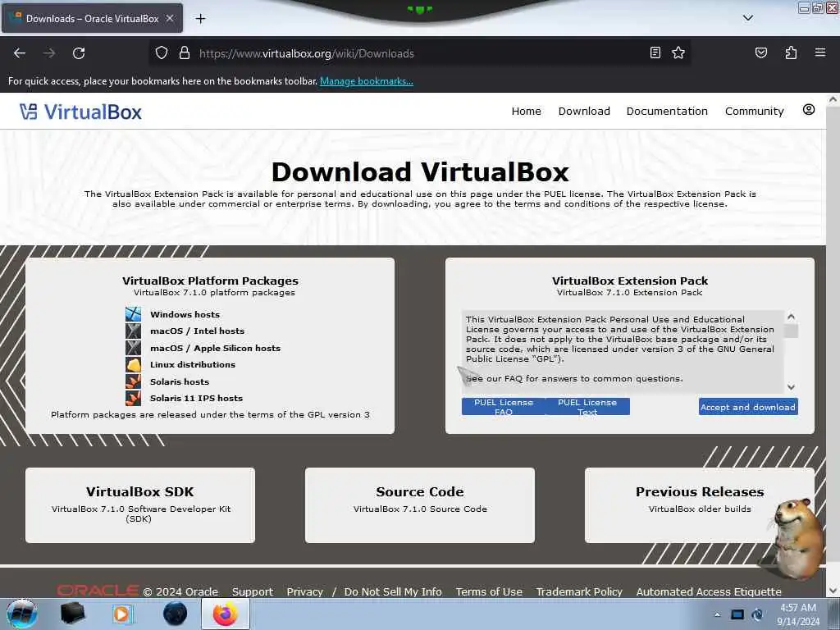
Task: Click the Windows hosts icon
Action: 134,314
